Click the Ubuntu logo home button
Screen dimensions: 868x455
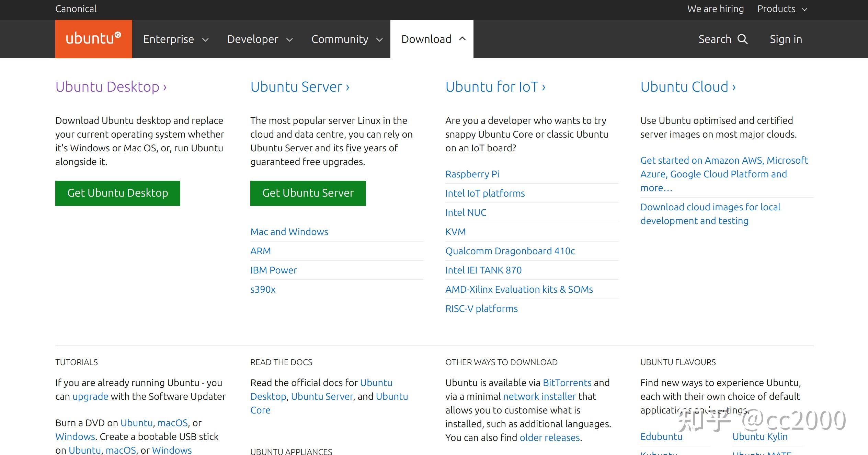[93, 39]
